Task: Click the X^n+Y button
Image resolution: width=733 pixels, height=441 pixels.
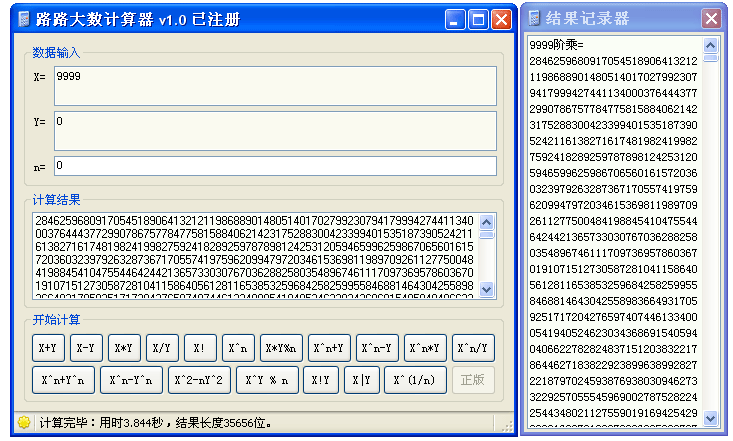Action: pos(329,348)
